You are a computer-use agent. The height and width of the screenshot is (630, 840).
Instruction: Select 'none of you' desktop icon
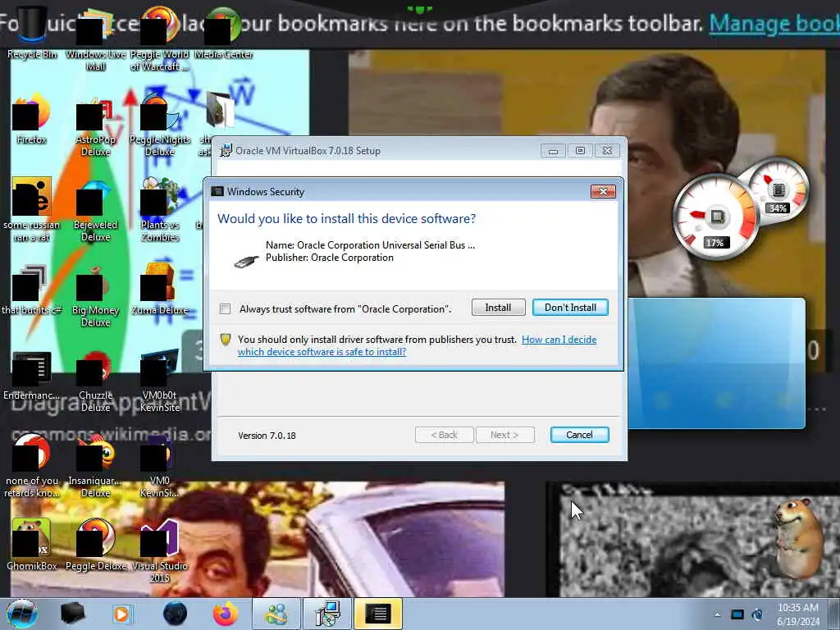(32, 465)
